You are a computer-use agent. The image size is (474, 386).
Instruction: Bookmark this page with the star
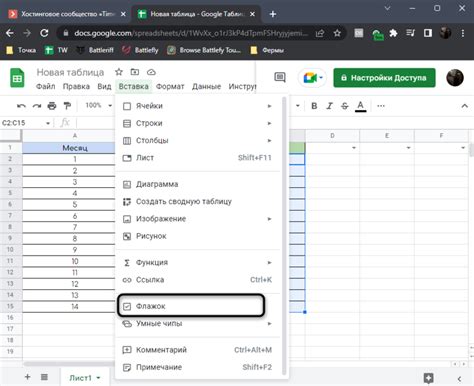[337, 33]
